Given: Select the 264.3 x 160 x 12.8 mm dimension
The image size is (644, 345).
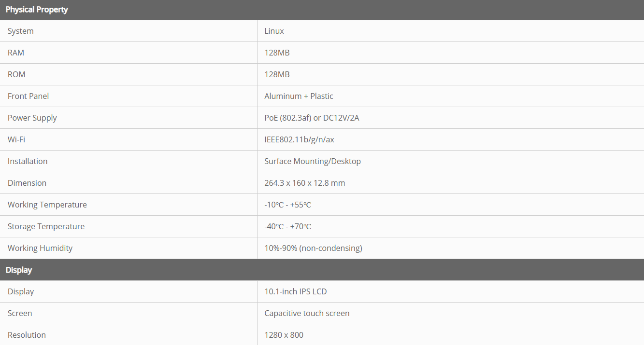Looking at the screenshot, I should [x=304, y=183].
